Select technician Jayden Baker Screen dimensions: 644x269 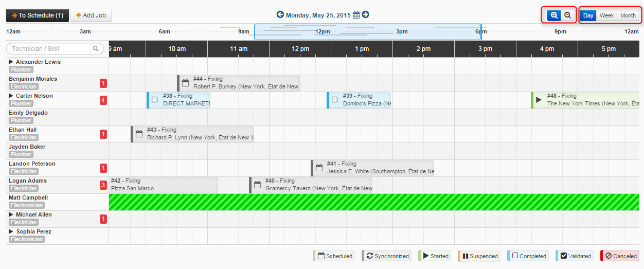coord(27,147)
